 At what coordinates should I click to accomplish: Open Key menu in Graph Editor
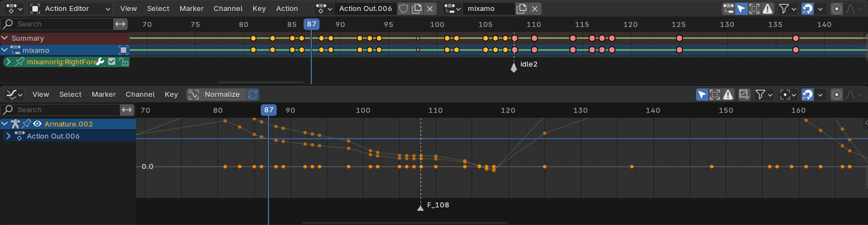click(x=171, y=94)
